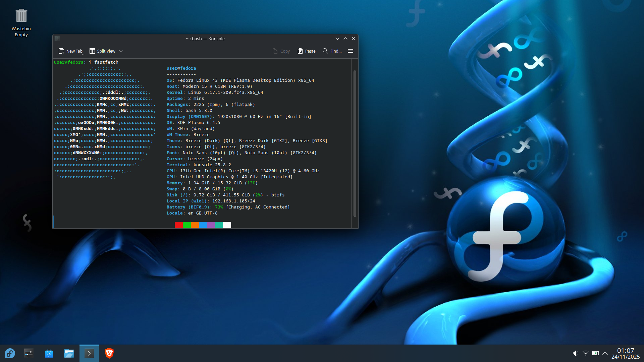
Task: Open the Find search tool
Action: pos(332,51)
